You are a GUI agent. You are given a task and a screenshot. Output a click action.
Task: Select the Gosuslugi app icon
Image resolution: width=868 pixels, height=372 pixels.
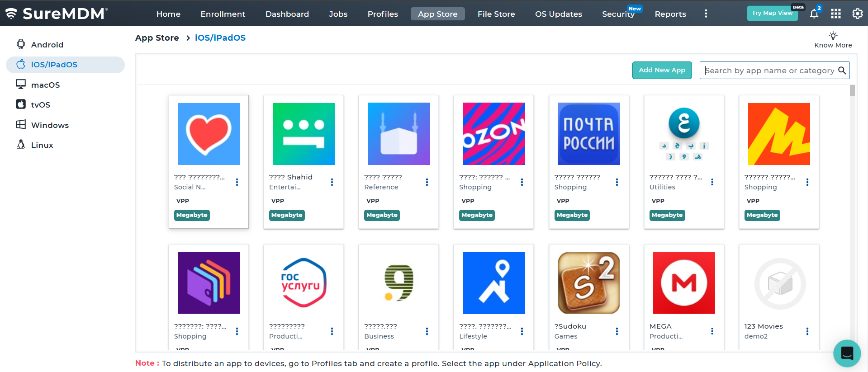304,283
